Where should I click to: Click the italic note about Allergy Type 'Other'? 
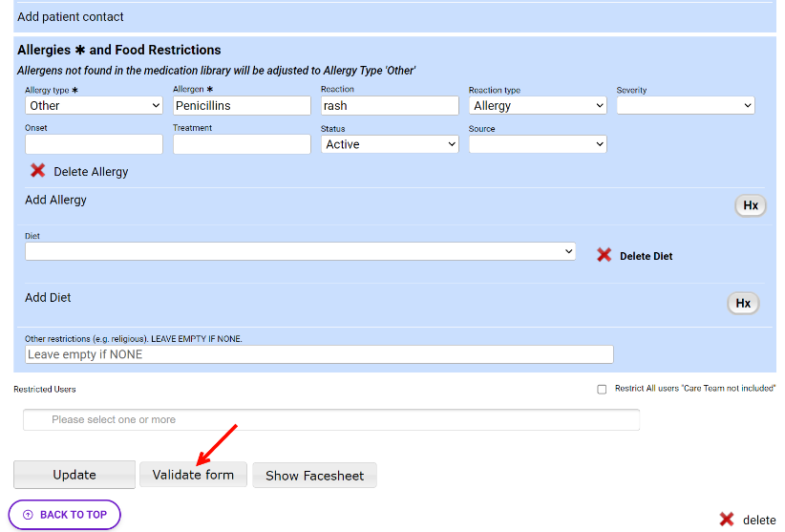coord(216,71)
